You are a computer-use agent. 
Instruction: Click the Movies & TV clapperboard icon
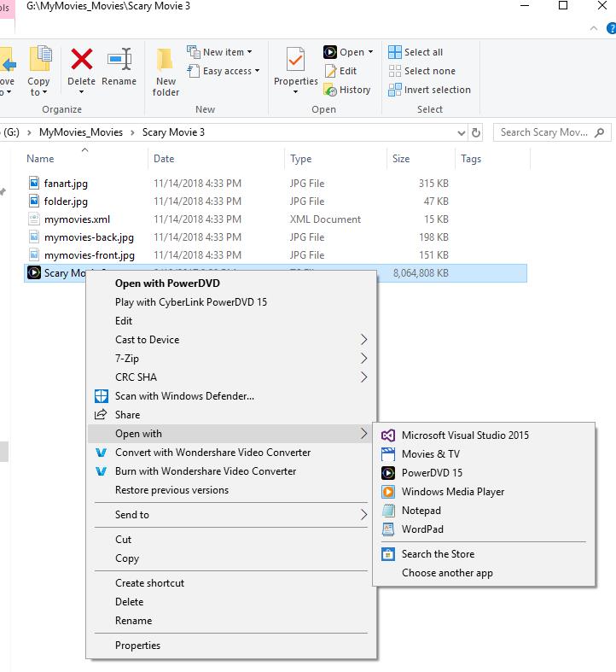[x=387, y=454]
